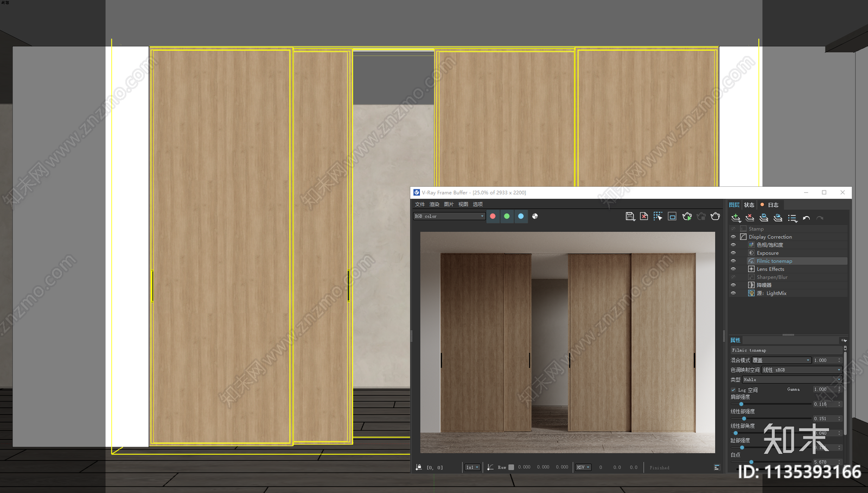
Task: Click the save image icon in VFB toolbar
Action: pyautogui.click(x=630, y=216)
